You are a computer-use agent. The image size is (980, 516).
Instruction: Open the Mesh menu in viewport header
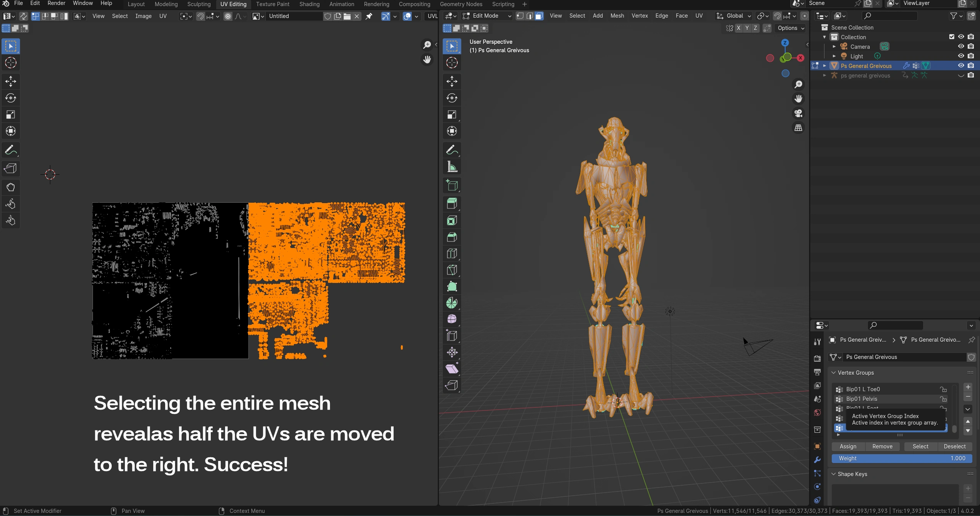(617, 16)
